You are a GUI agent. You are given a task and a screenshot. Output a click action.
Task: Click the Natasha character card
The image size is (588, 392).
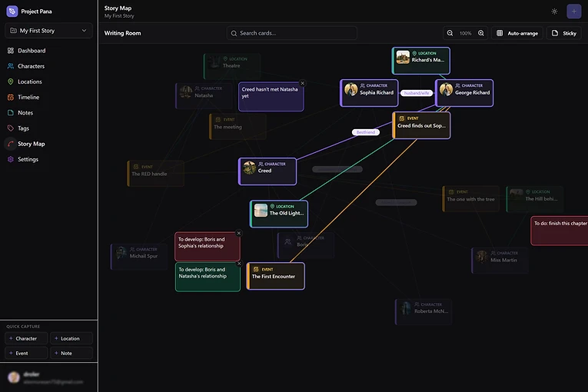tap(204, 95)
